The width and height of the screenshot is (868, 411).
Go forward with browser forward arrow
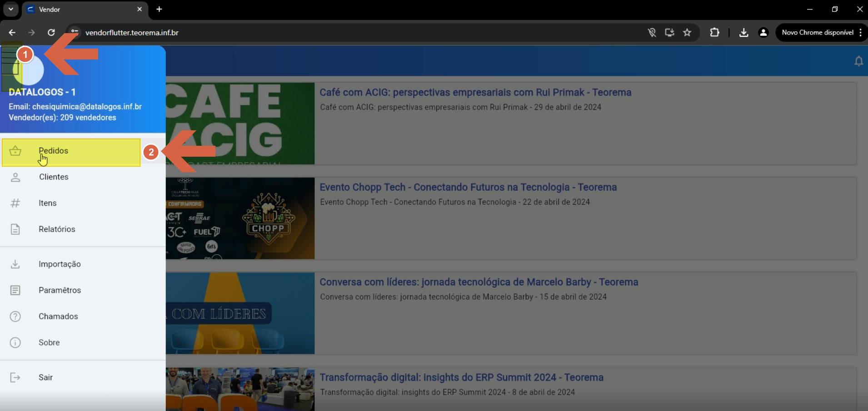[x=31, y=33]
